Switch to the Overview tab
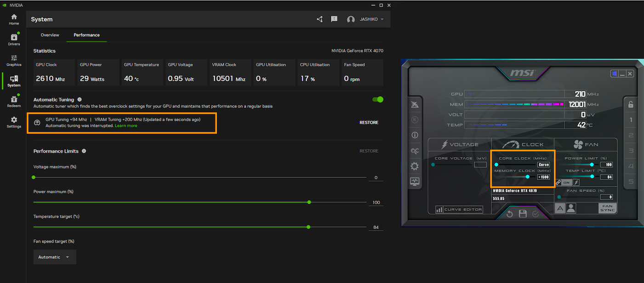The width and height of the screenshot is (644, 283). tap(50, 35)
